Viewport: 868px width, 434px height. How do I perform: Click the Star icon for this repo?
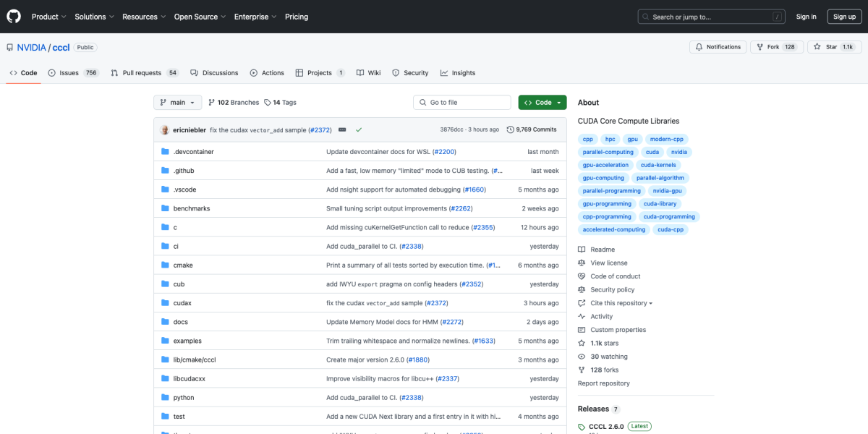(817, 47)
